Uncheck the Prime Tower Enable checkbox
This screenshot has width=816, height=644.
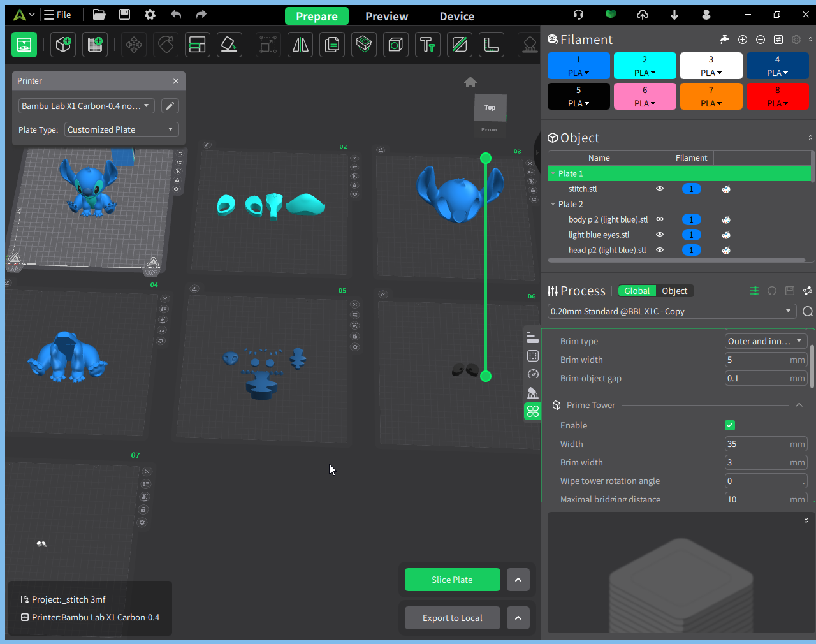tap(730, 425)
